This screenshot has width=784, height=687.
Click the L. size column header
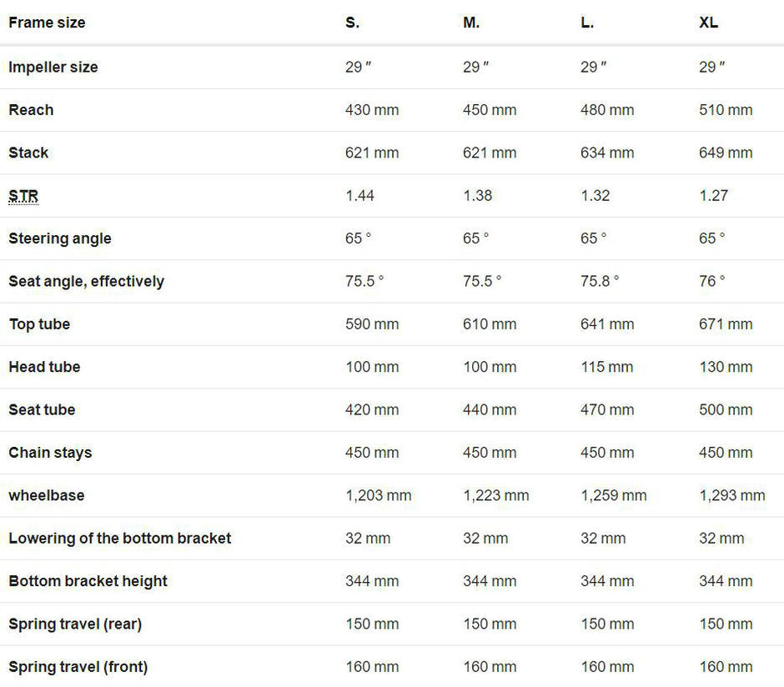click(x=587, y=23)
